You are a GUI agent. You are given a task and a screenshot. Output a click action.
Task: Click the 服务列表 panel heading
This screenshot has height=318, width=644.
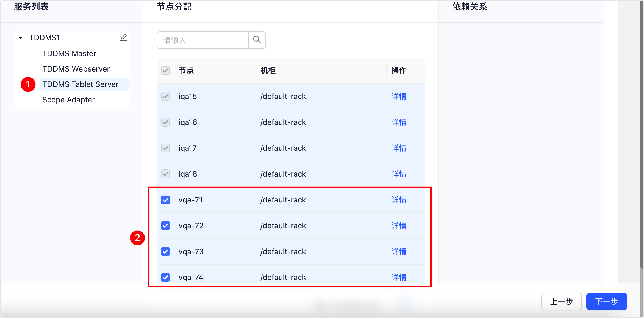pyautogui.click(x=31, y=7)
